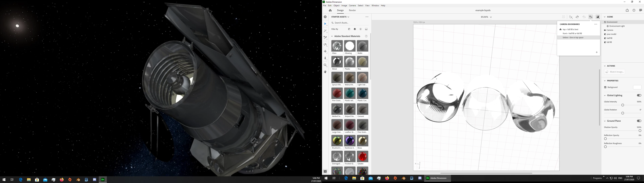The image size is (644, 183).
Task: Collapse Adobe Standard Materials section
Action: (332, 36)
